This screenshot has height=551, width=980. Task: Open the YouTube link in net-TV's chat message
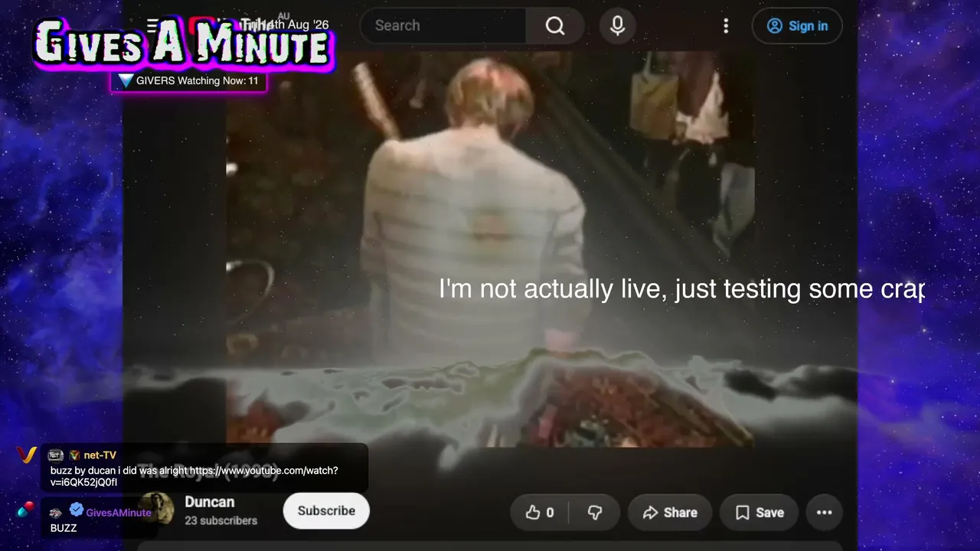point(194,476)
